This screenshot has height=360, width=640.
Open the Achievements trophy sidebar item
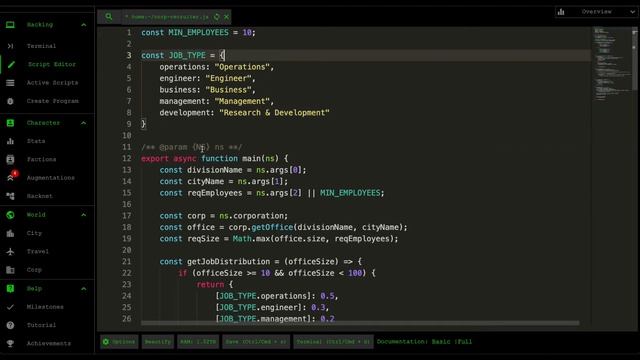[x=49, y=344]
